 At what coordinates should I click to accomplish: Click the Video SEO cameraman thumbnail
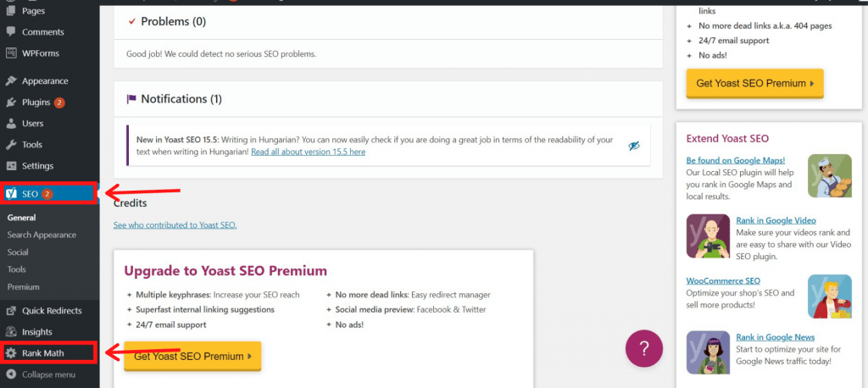coord(708,236)
